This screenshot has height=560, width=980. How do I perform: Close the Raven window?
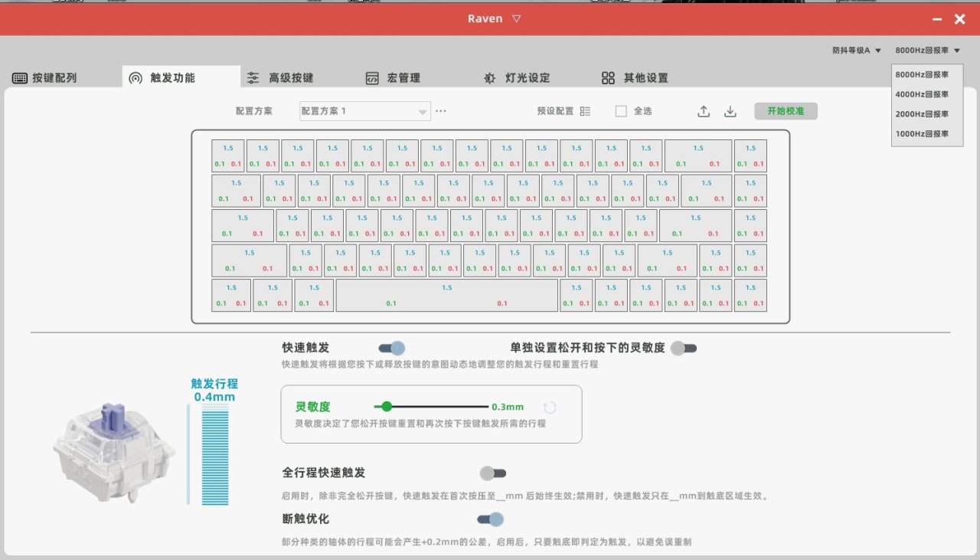pos(959,19)
